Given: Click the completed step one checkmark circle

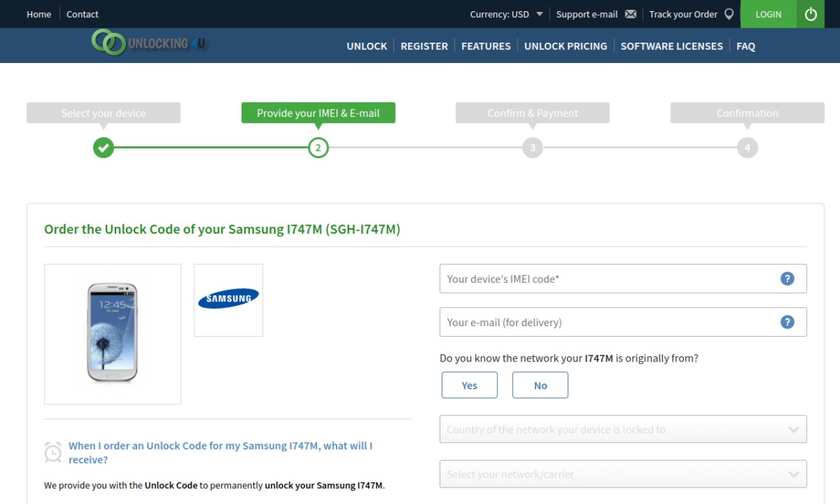Looking at the screenshot, I should pyautogui.click(x=104, y=148).
